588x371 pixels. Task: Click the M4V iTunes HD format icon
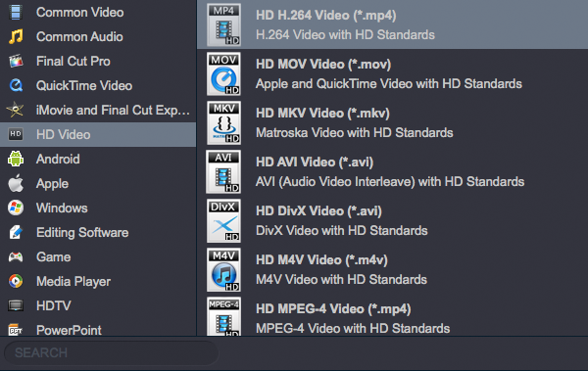tap(223, 270)
